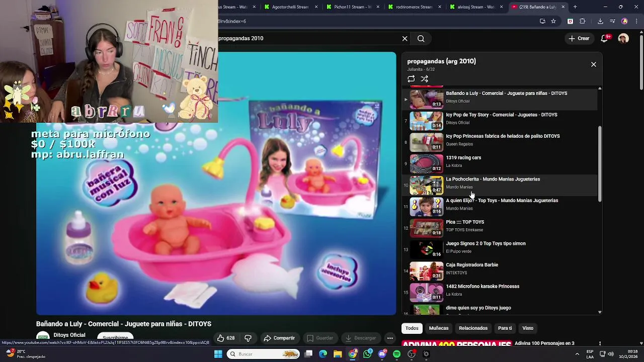Open Chrome profile avatar
This screenshot has width=644, height=362.
tap(624, 21)
